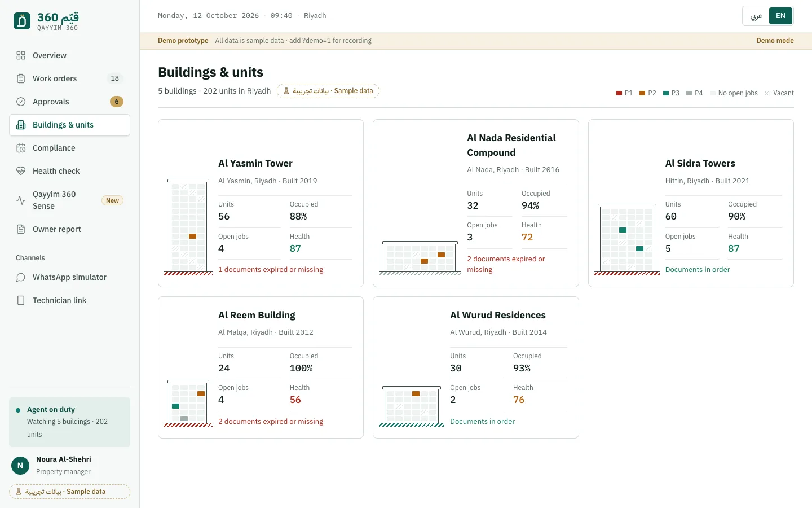Click Al Reem '2 documents expired or missing'
This screenshot has height=508, width=812.
(271, 422)
